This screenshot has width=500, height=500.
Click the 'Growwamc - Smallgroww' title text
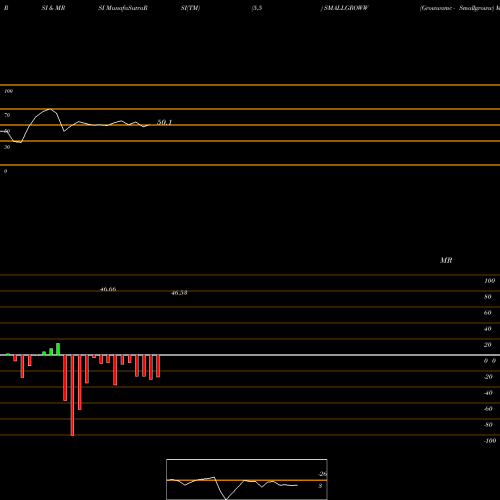457,8
